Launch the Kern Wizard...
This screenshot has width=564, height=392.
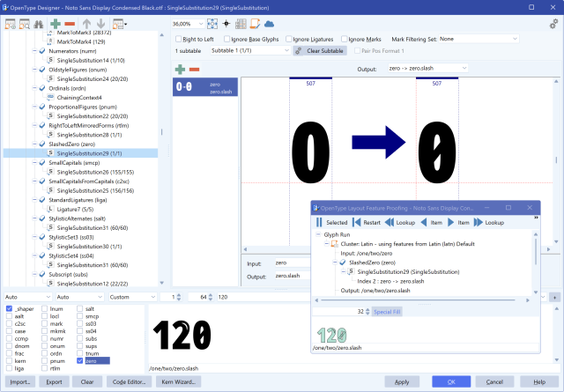click(x=178, y=382)
